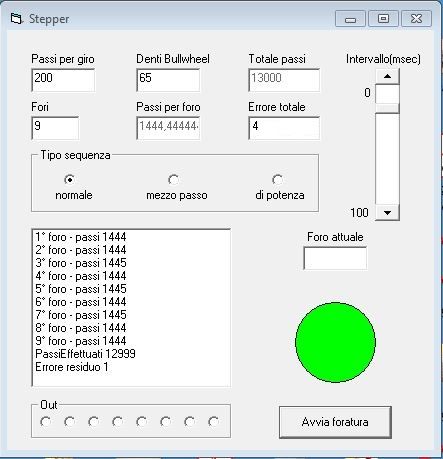Click the Denti Bullwheel text box
The height and width of the screenshot is (459, 443).
point(168,80)
